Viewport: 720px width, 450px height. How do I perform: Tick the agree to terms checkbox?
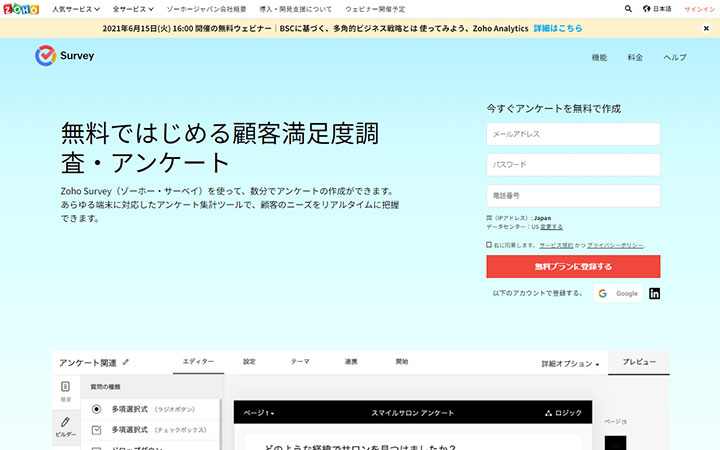(x=489, y=245)
